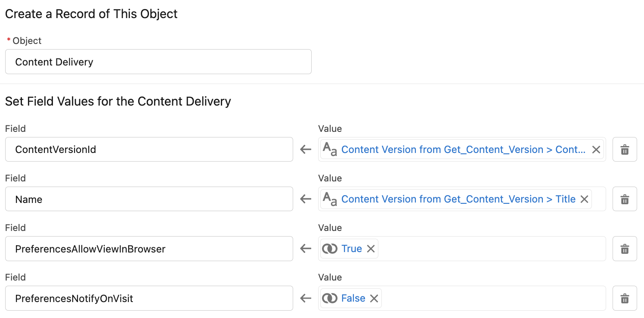Click the text icon on ContentVersionId value
The height and width of the screenshot is (318, 644).
[x=330, y=150]
